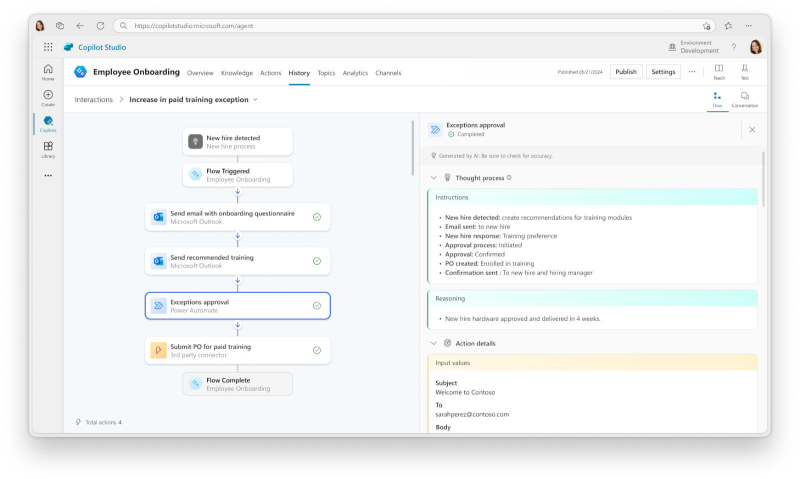Collapse the Action details section
800x479 pixels.
[434, 343]
